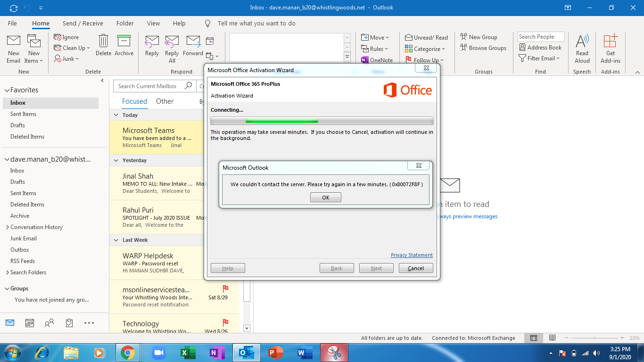The width and height of the screenshot is (644, 362).
Task: Open the Categorize dropdown menu
Action: point(425,49)
